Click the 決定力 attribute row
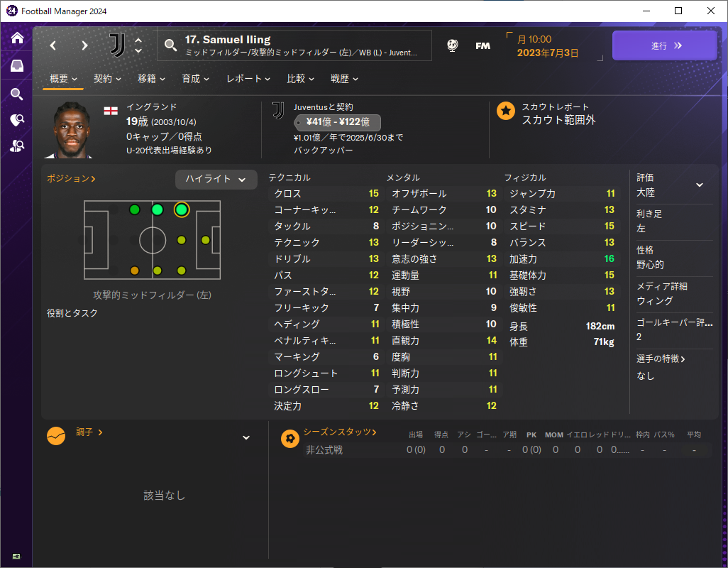Image resolution: width=728 pixels, height=568 pixels. tap(326, 406)
